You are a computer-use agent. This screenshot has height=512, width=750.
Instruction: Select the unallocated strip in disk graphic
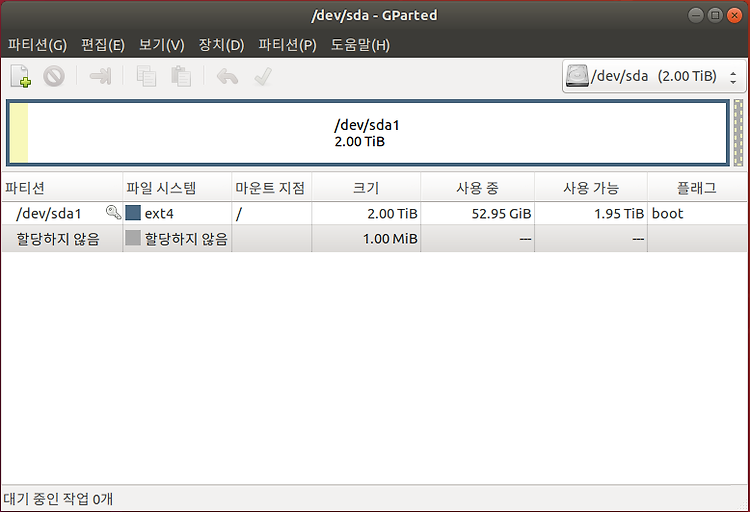(739, 133)
